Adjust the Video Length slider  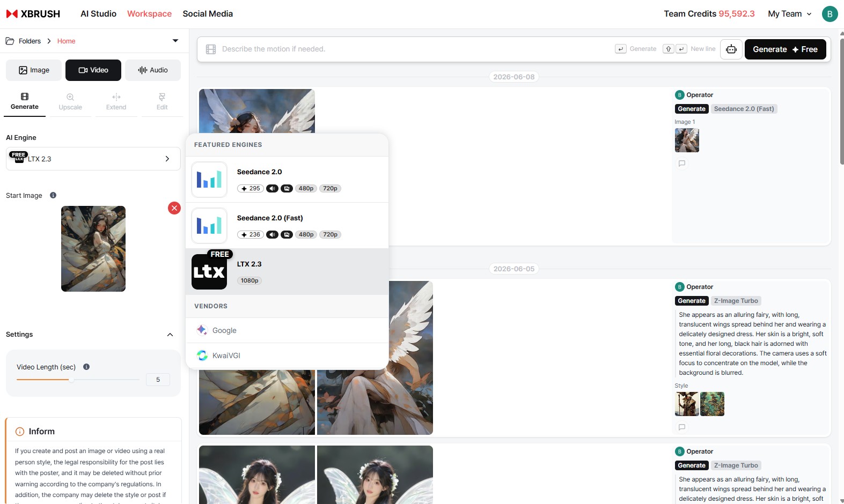click(x=78, y=380)
